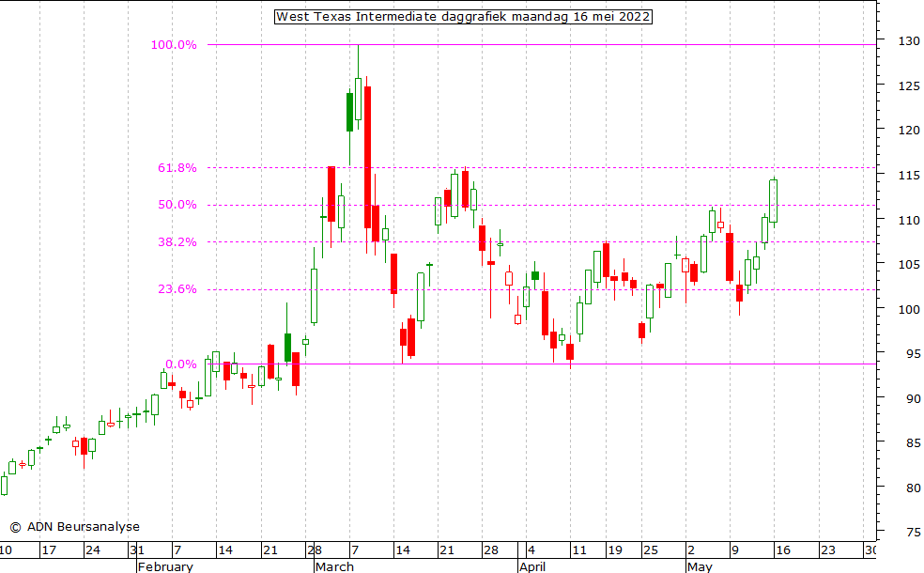Select the 38.2% Fibonacci level label
The height and width of the screenshot is (573, 924).
tap(177, 241)
